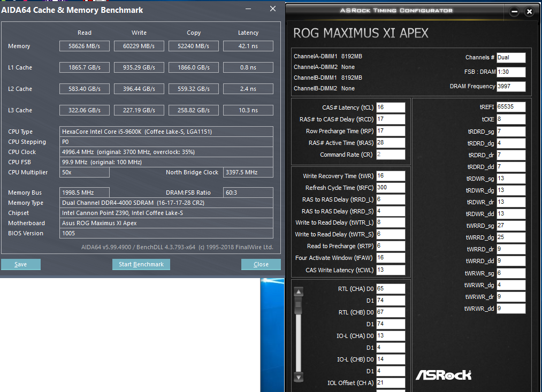542x392 pixels.
Task: Click the Motherboard field Asus ROG Maximus XI Apex
Action: click(x=166, y=223)
